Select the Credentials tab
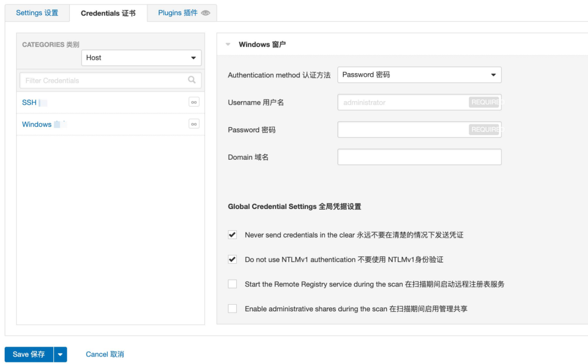The height and width of the screenshot is (364, 588). (108, 13)
